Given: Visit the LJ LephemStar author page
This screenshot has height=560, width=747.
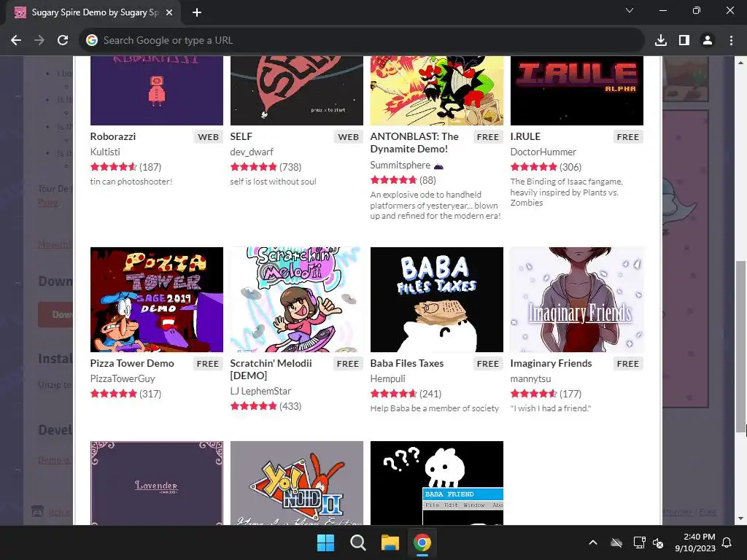Looking at the screenshot, I should 260,391.
